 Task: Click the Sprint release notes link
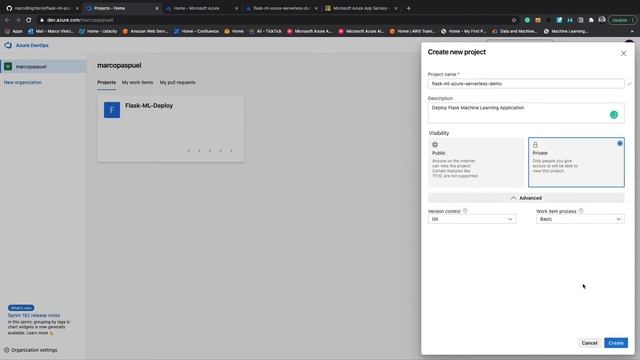point(34,316)
